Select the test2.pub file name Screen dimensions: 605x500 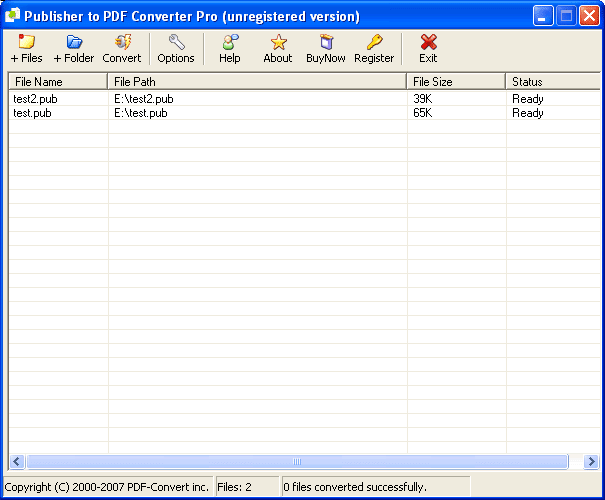[x=35, y=99]
